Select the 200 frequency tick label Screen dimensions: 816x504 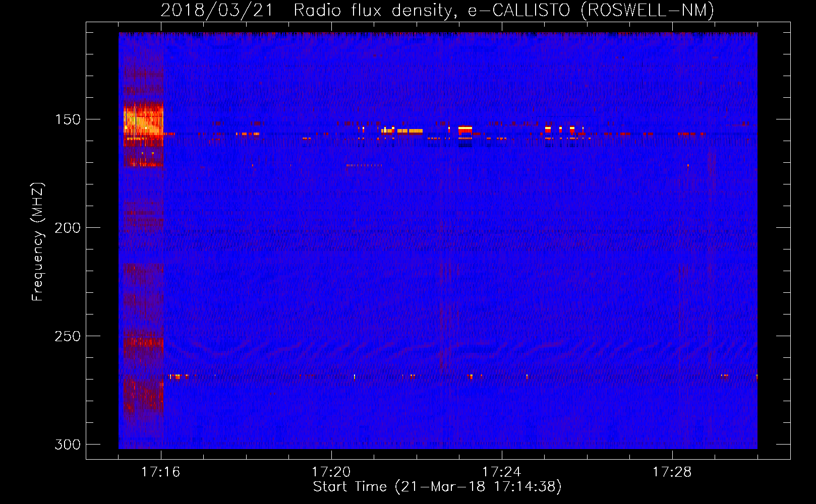(68, 228)
